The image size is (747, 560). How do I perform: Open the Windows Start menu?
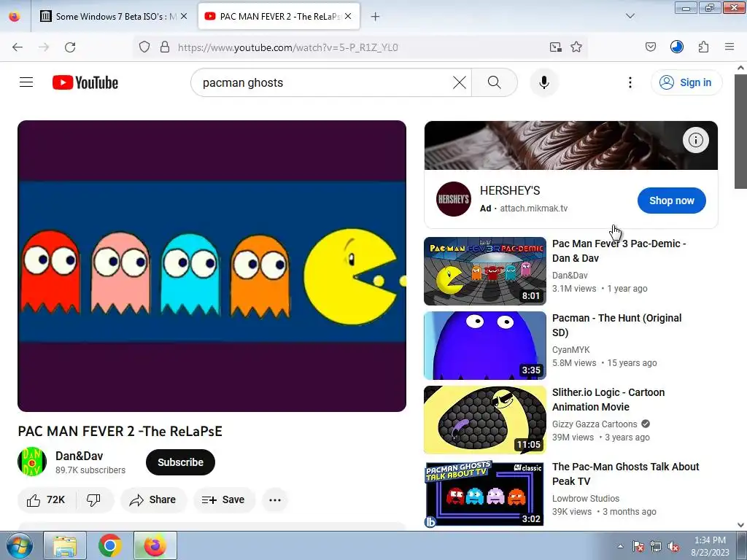click(x=18, y=545)
